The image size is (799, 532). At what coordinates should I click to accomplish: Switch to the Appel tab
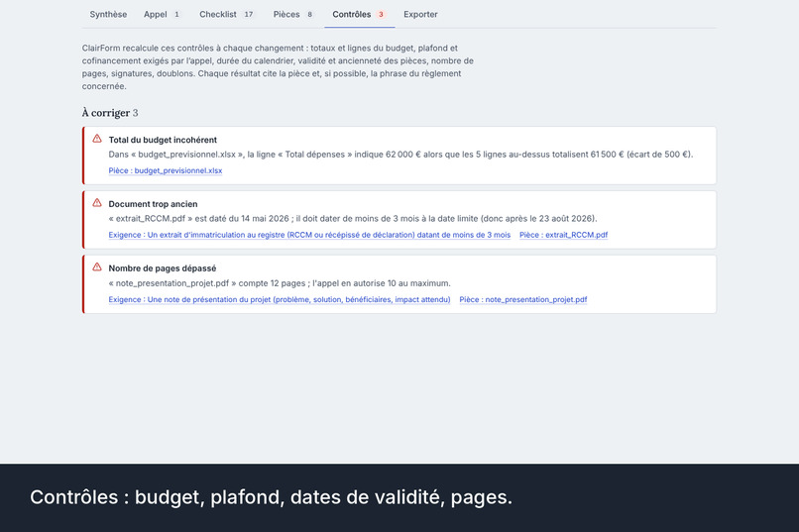(162, 14)
